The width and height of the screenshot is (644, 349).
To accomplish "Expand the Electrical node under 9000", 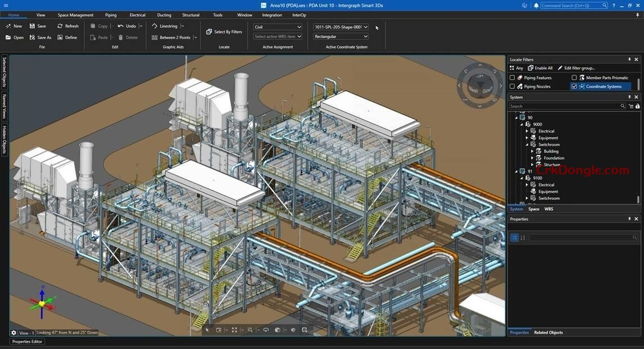I will point(527,130).
